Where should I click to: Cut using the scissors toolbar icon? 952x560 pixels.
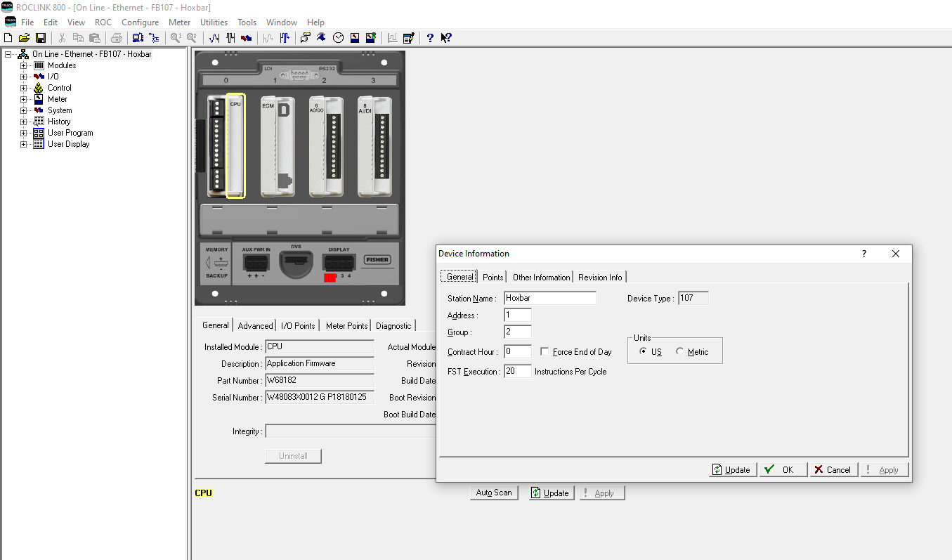click(62, 37)
